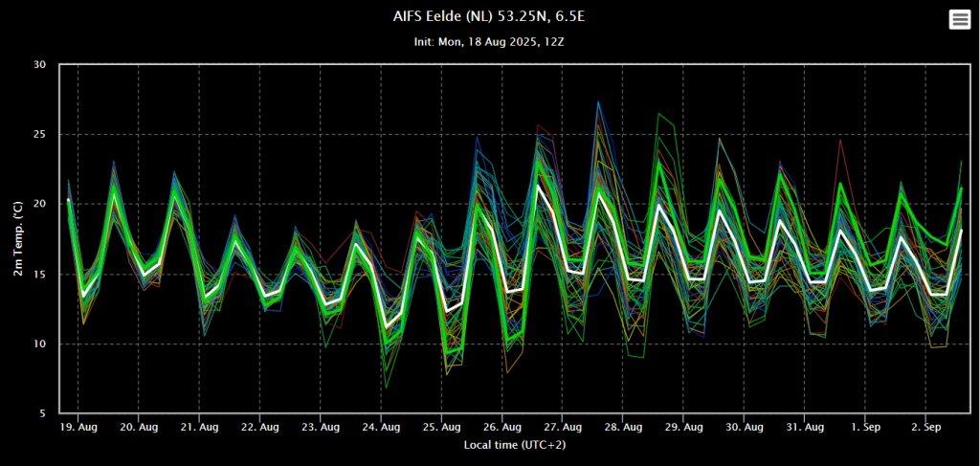Click the 1. Sep x-axis label

(x=865, y=428)
